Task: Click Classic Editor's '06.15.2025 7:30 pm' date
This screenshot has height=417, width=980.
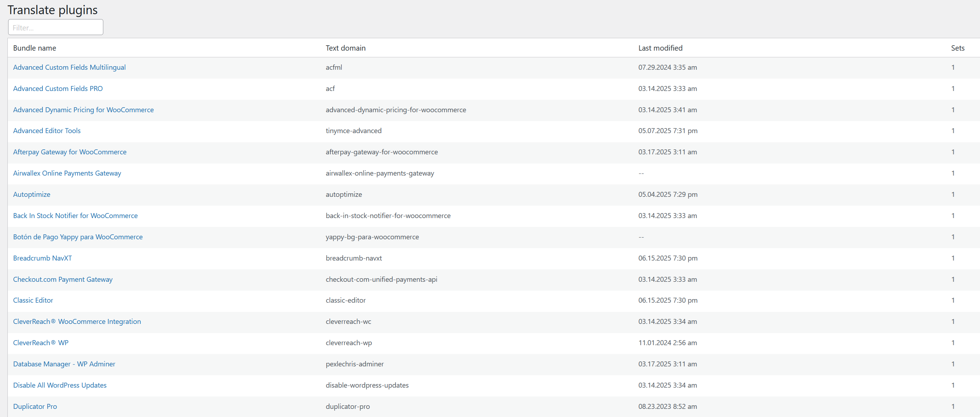Action: 668,301
